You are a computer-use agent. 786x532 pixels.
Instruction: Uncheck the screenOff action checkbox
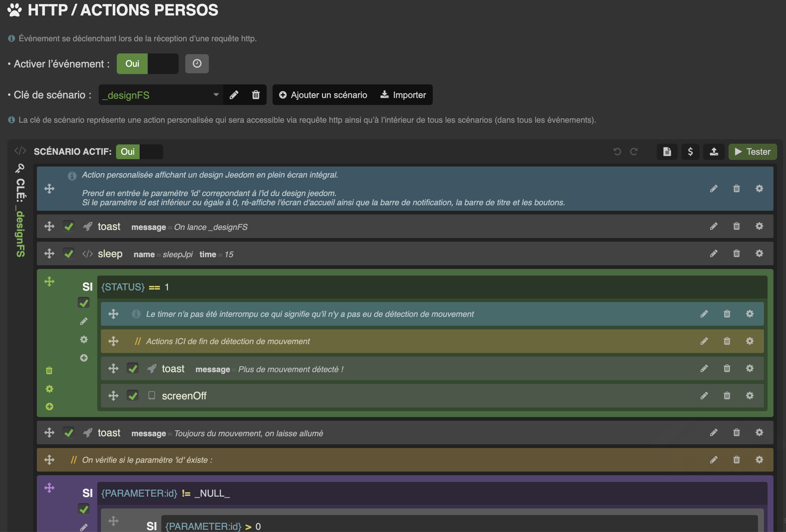click(133, 396)
